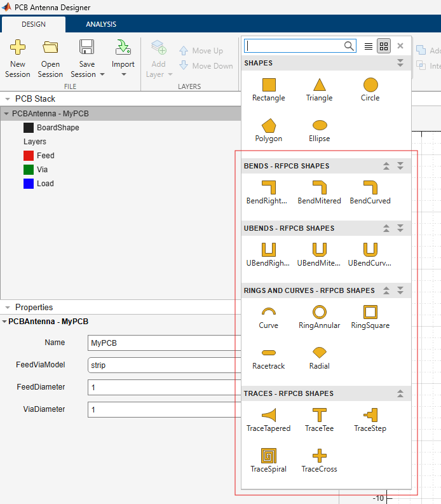
Task: Click the blue Load color swatch
Action: tap(29, 184)
